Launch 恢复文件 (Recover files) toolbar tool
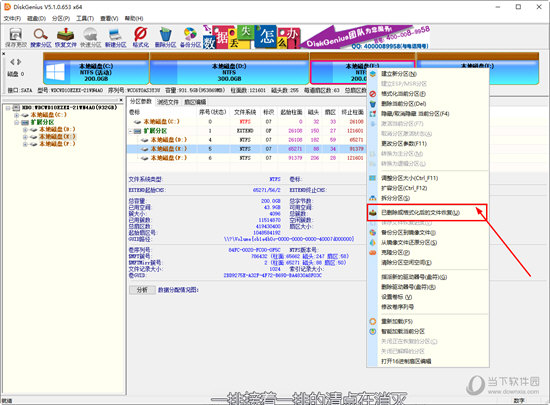The width and height of the screenshot is (550, 405). (x=66, y=38)
